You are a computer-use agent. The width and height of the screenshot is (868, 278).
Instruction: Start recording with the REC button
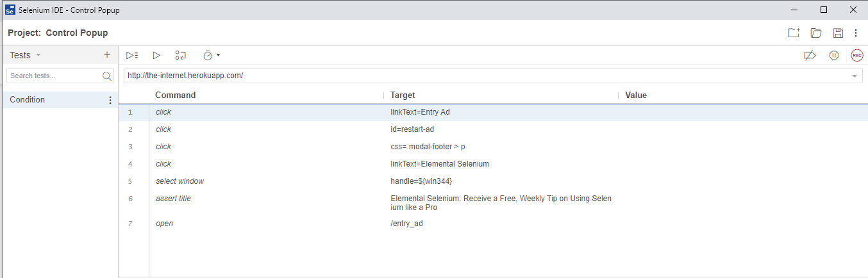856,56
